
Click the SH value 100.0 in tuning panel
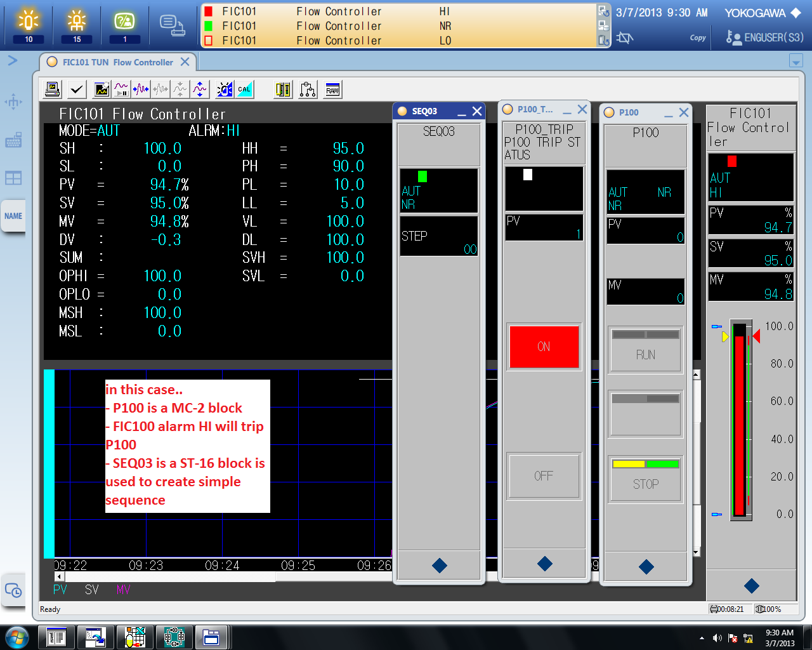(162, 148)
